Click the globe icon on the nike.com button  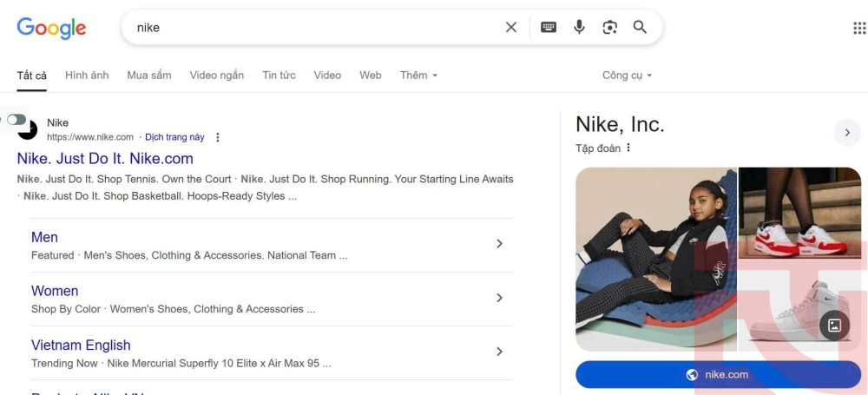coord(692,375)
